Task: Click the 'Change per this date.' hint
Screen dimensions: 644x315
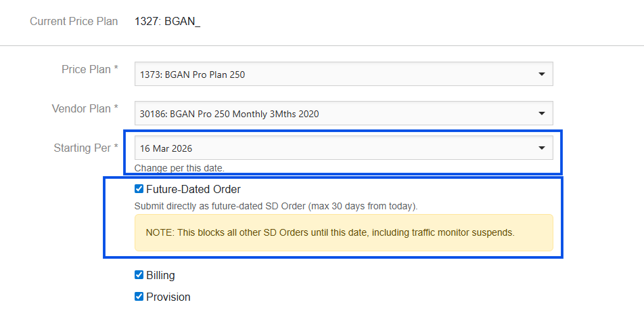Action: (179, 168)
